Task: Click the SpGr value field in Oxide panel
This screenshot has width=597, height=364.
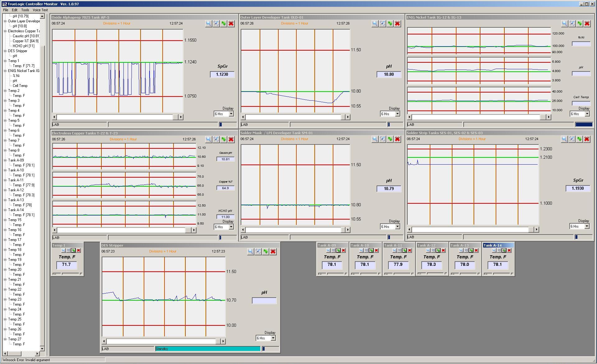Action: tap(222, 75)
